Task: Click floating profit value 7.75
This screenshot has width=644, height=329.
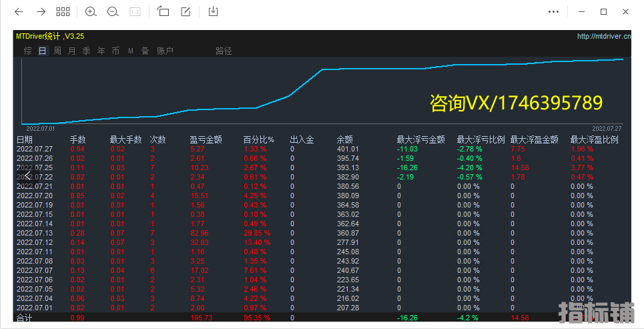Action: (x=517, y=149)
